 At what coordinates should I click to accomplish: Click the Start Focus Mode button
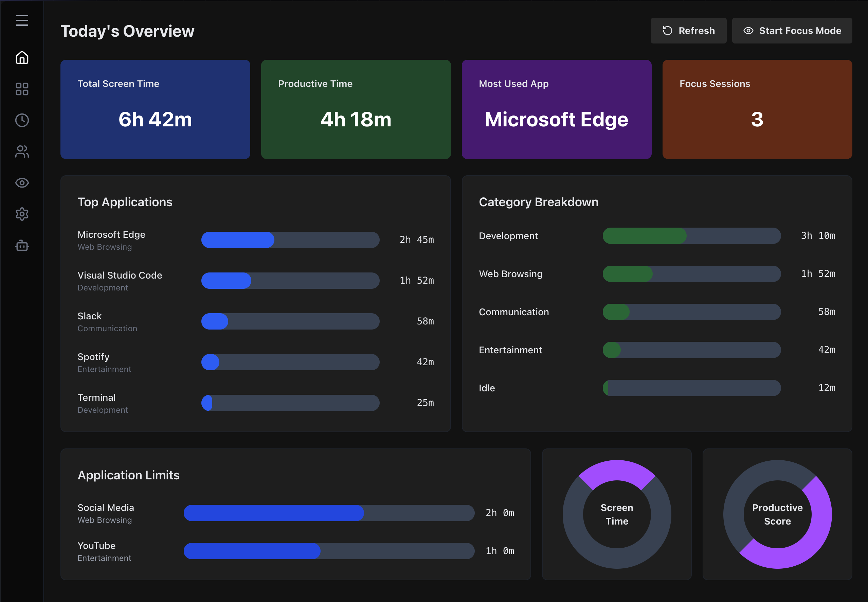click(x=792, y=31)
